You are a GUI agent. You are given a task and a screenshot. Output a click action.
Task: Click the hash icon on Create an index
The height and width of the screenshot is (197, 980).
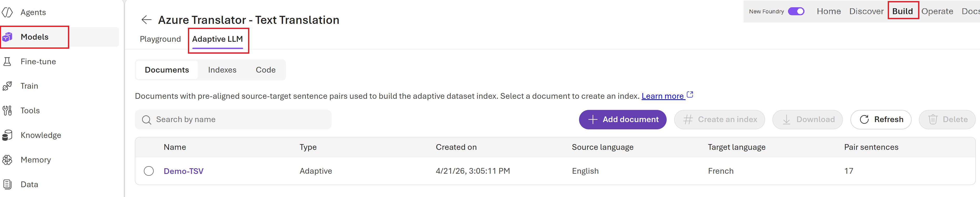(688, 120)
